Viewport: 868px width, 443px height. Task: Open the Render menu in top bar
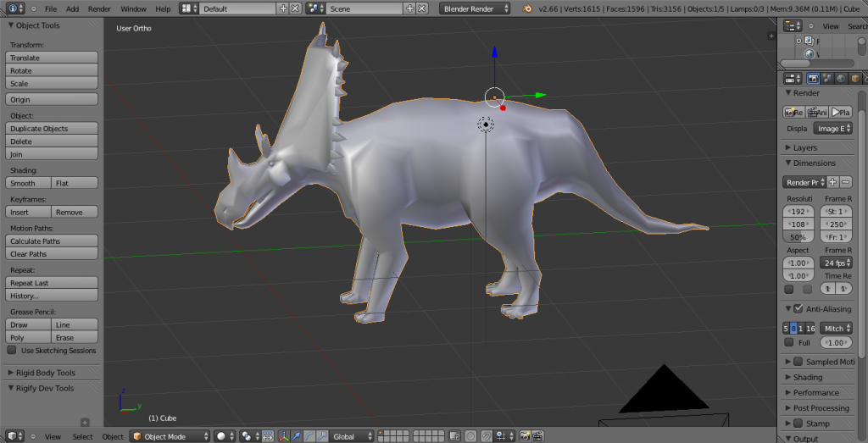coord(99,8)
